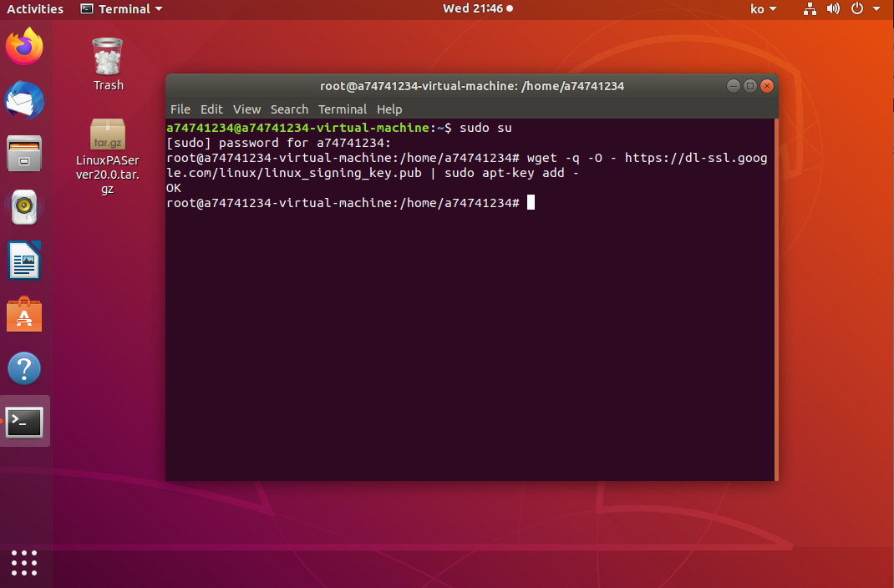Open the File menu in the terminal
The image size is (894, 588).
click(x=180, y=109)
